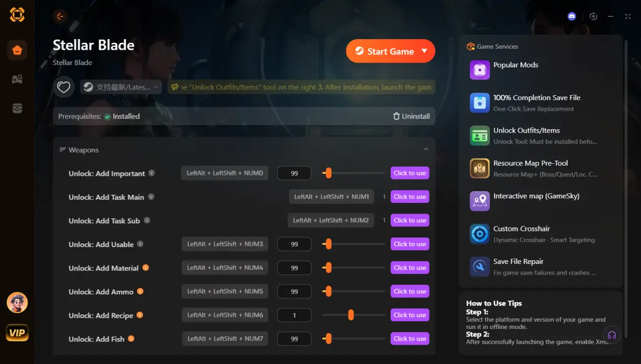
Task: Collapse the Weapons section
Action: [426, 149]
